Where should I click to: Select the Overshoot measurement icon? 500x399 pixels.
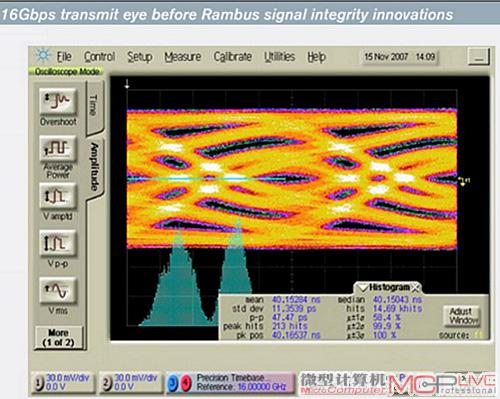[x=58, y=101]
